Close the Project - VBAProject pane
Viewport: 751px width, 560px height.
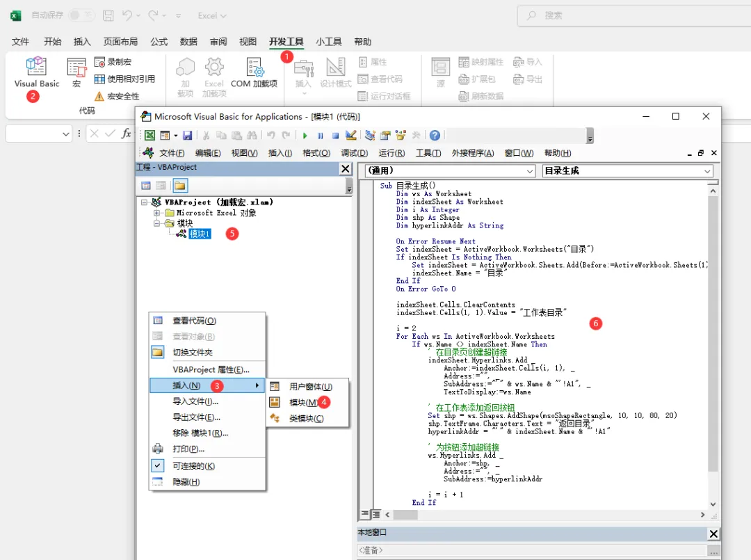click(x=346, y=168)
